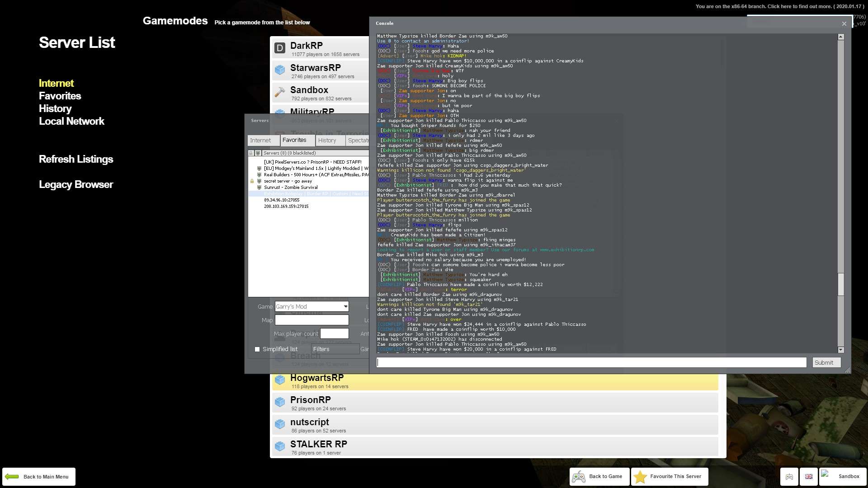Select Internet in Server List sidebar
868x488 pixels.
[x=56, y=83]
